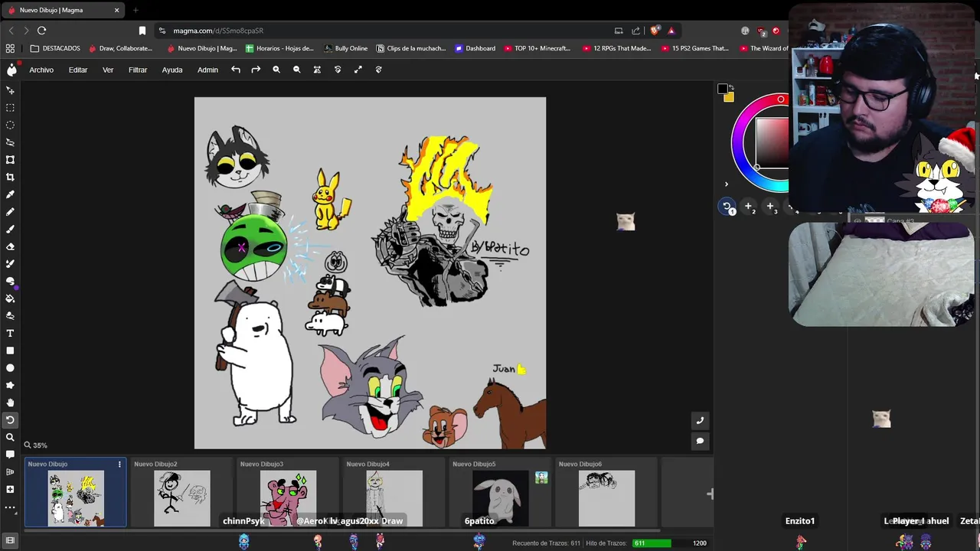Swap foreground and background colors
The image size is (980, 551).
(x=731, y=87)
